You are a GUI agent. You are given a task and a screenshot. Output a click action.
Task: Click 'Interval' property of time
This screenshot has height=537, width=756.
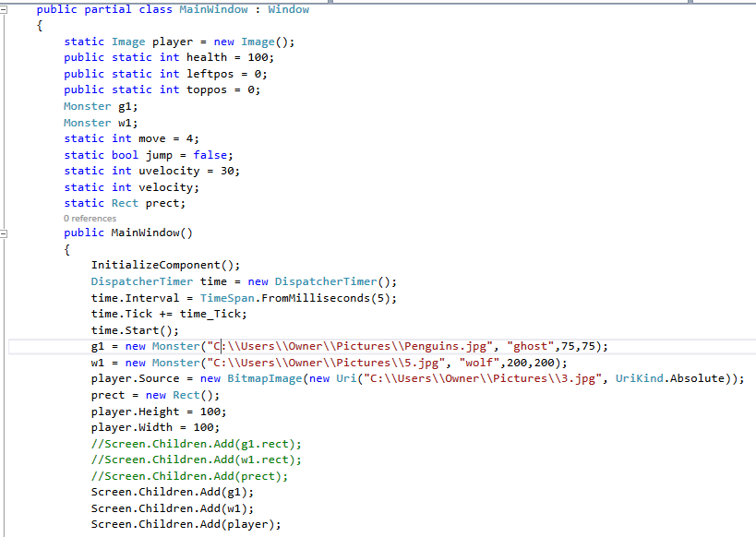pos(152,298)
